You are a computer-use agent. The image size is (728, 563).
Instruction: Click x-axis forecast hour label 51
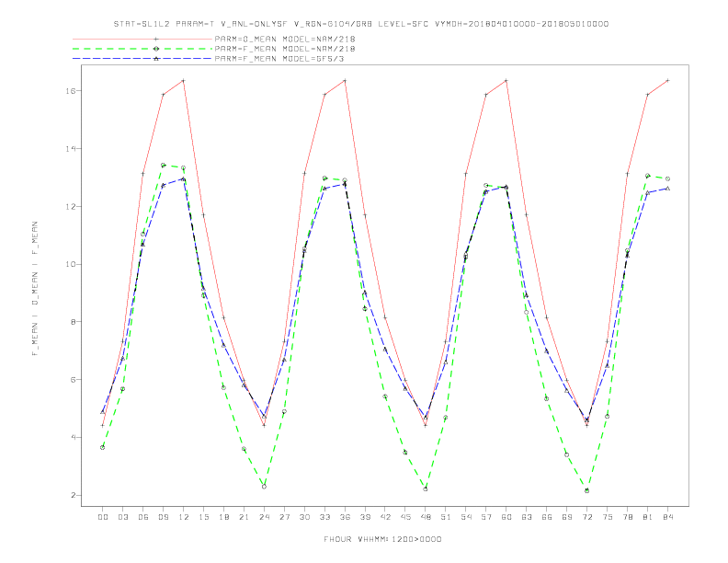coord(446,517)
